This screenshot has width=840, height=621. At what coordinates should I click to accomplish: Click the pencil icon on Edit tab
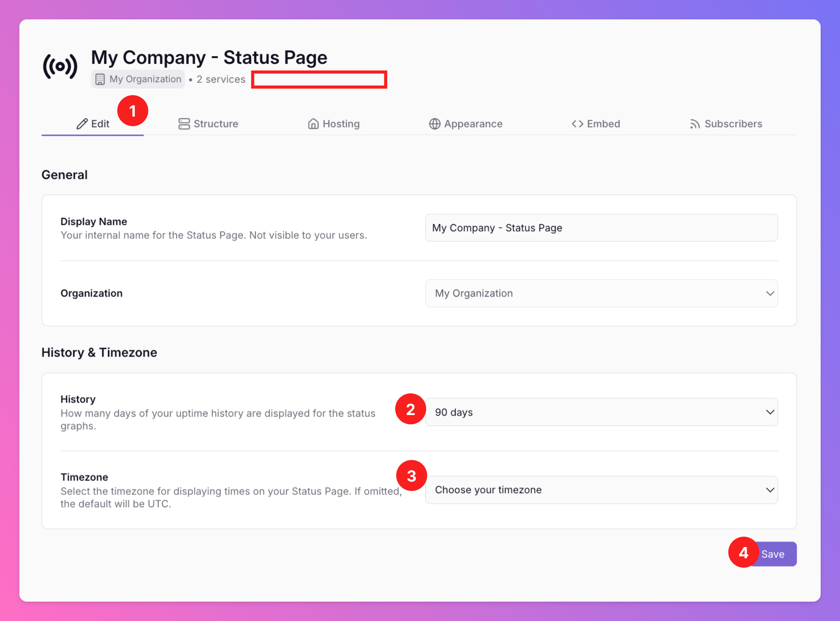[x=82, y=124]
